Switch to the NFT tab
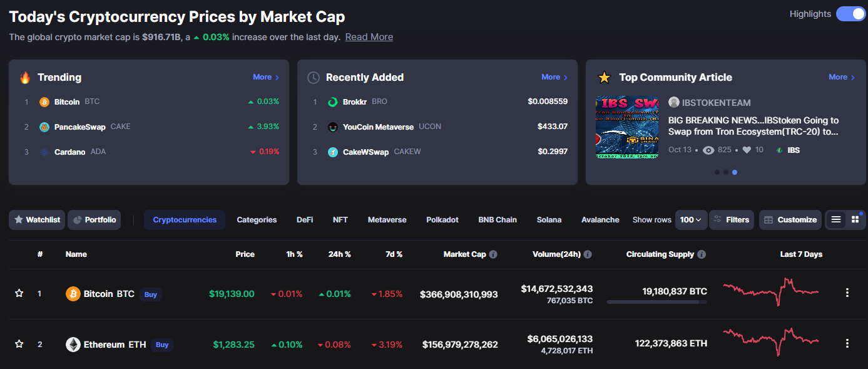Image resolution: width=868 pixels, height=369 pixels. coord(340,220)
